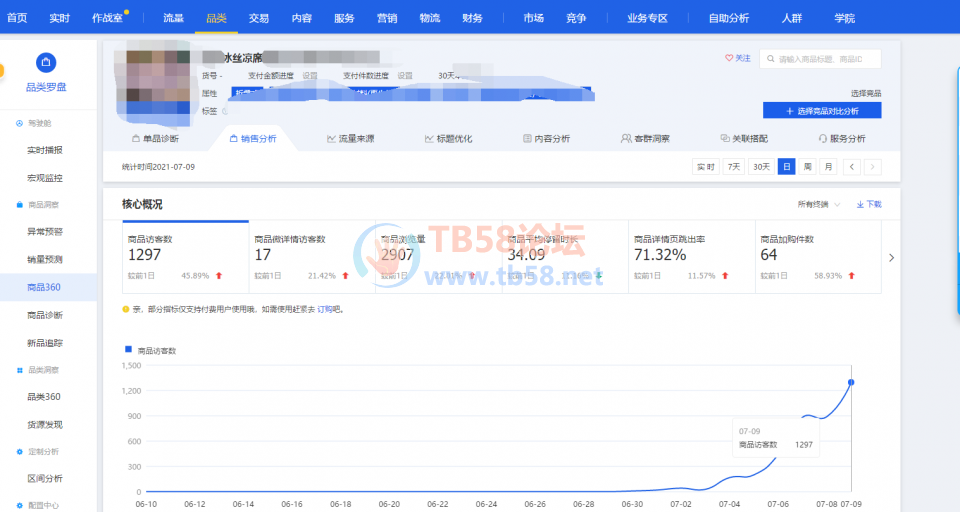Viewport: 960px width, 512px height.
Task: Switch to the 服务分析 tab
Action: (x=842, y=138)
